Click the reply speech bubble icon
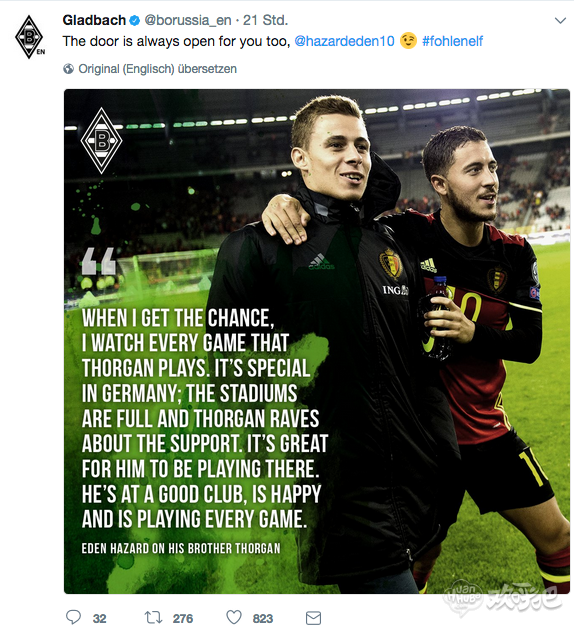This screenshot has width=574, height=631. (73, 617)
